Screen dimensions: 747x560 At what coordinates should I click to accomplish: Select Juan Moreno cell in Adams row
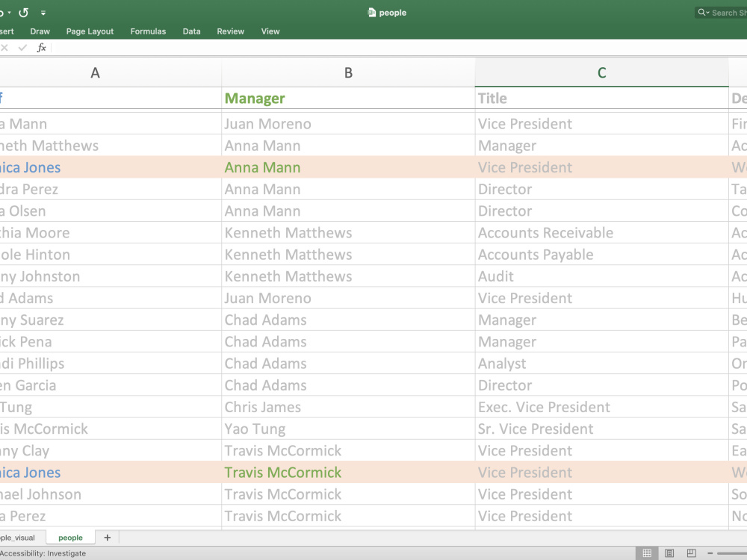tap(348, 298)
